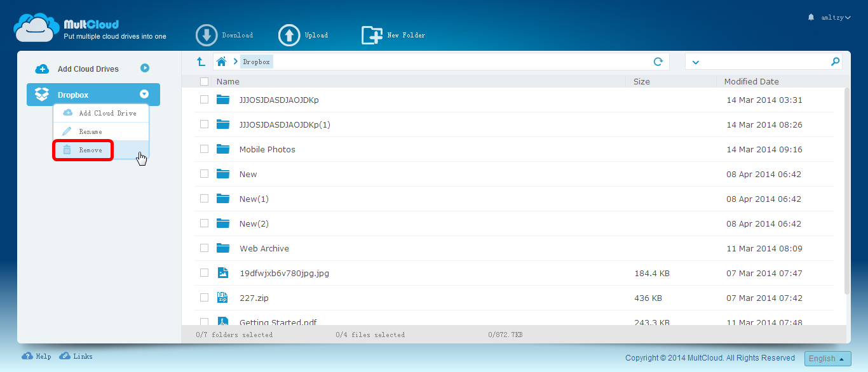Image resolution: width=868 pixels, height=372 pixels.
Task: Click the play arrow beside Add Cloud Drives
Action: click(x=145, y=68)
